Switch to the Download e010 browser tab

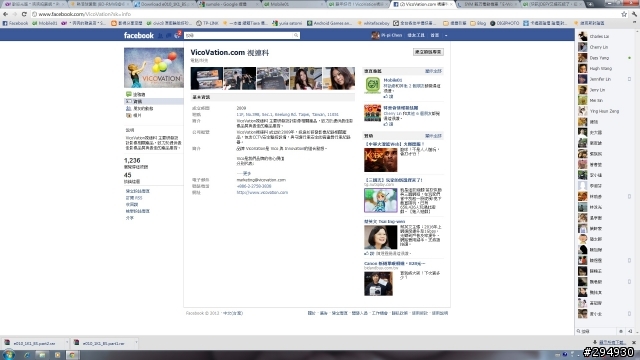pyautogui.click(x=164, y=4)
